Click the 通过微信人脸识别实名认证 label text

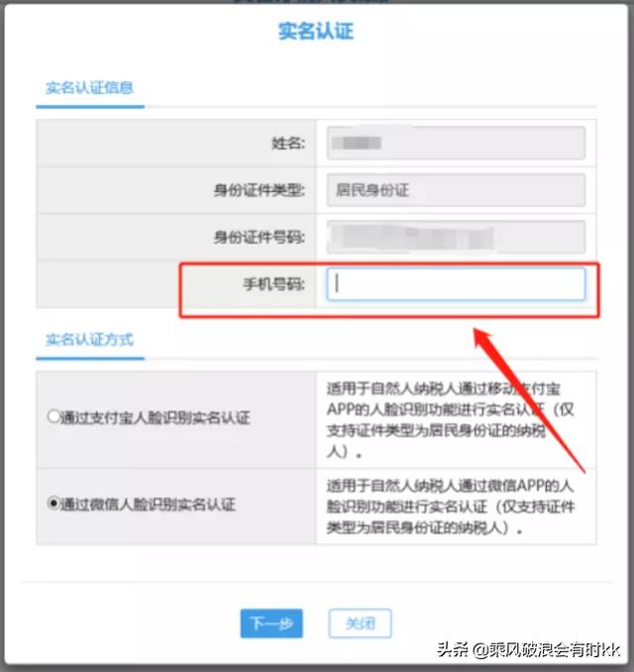click(x=148, y=504)
